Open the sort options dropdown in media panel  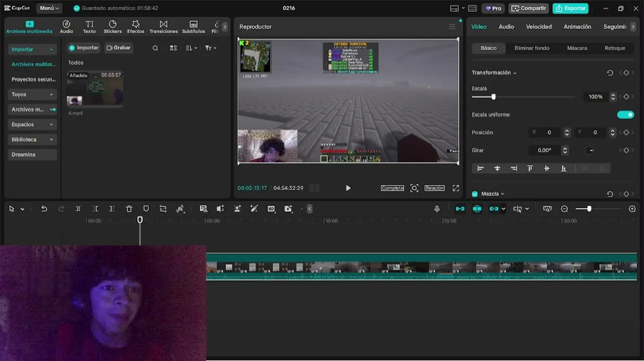point(192,48)
